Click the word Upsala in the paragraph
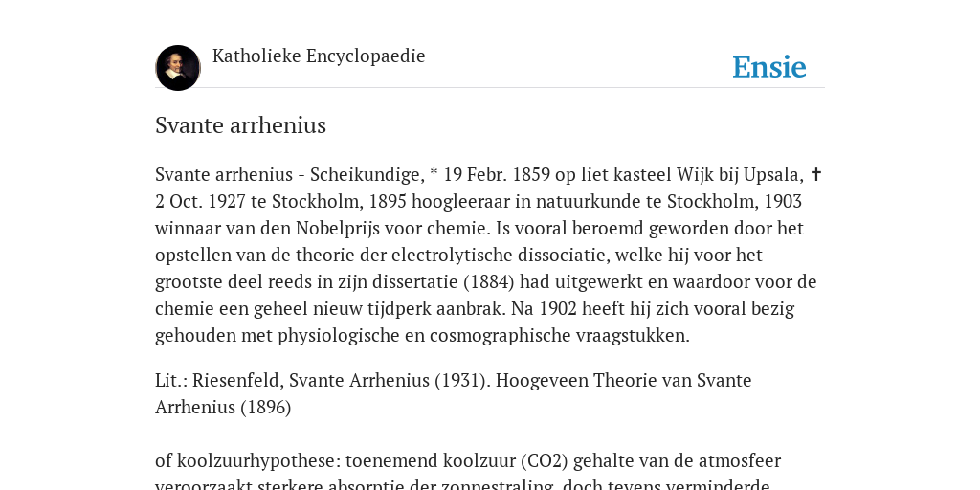Image resolution: width=980 pixels, height=490 pixels. 772,174
